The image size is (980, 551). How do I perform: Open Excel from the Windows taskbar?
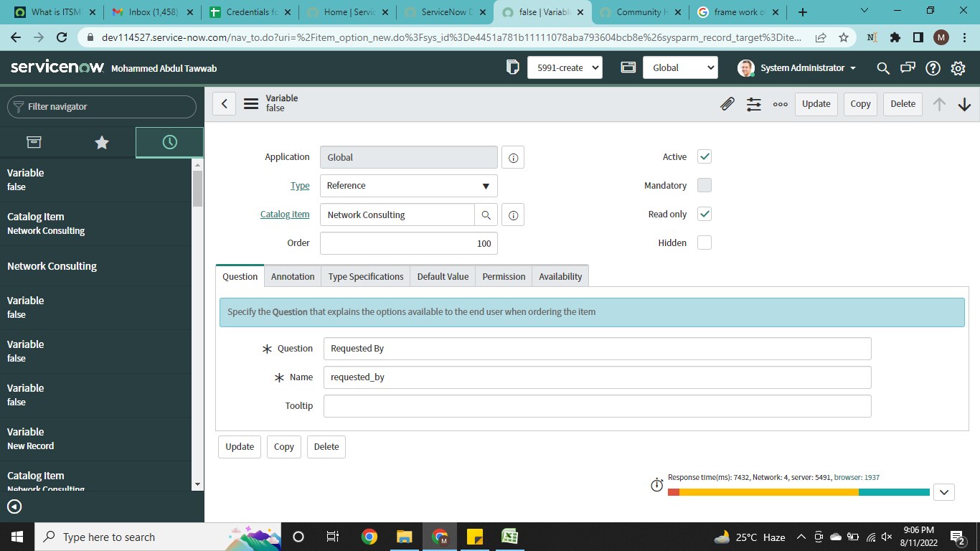coord(510,537)
